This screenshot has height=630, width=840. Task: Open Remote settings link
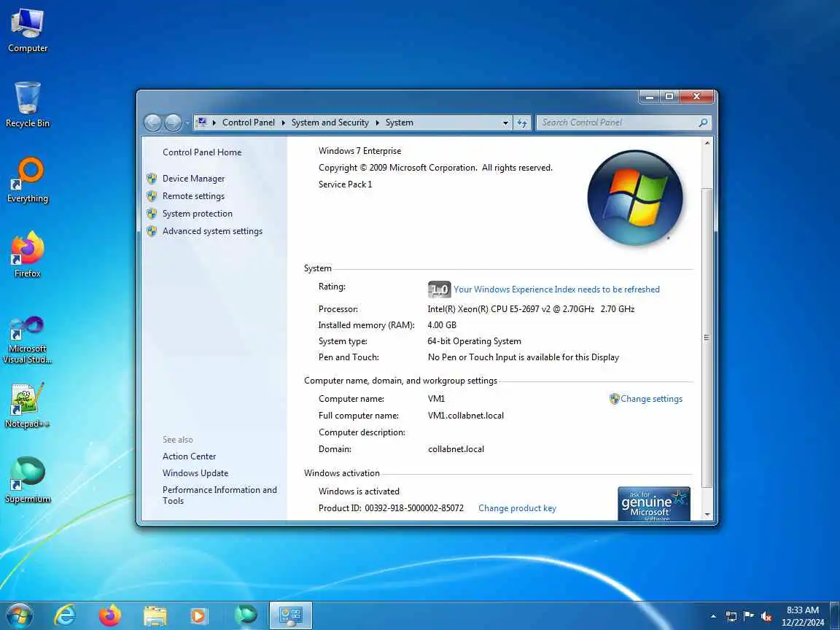193,196
